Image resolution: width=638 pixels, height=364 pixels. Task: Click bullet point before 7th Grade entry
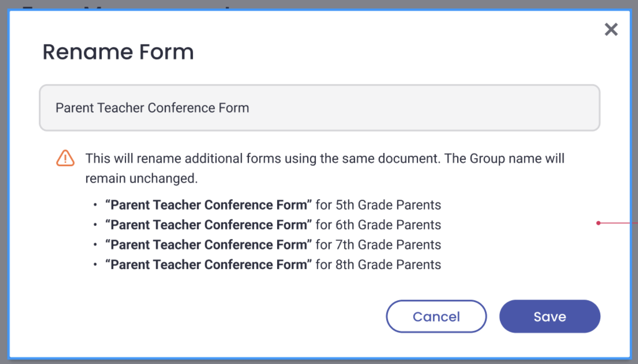click(95, 245)
